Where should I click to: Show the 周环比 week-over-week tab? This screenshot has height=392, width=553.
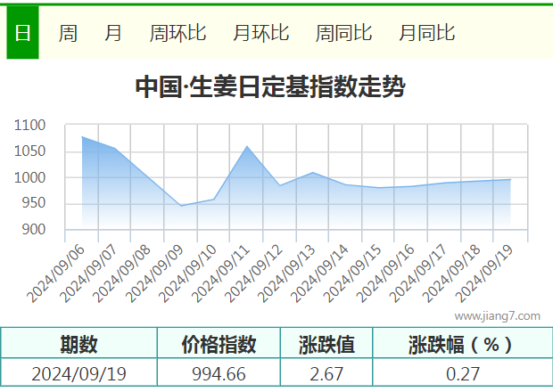[x=177, y=33]
